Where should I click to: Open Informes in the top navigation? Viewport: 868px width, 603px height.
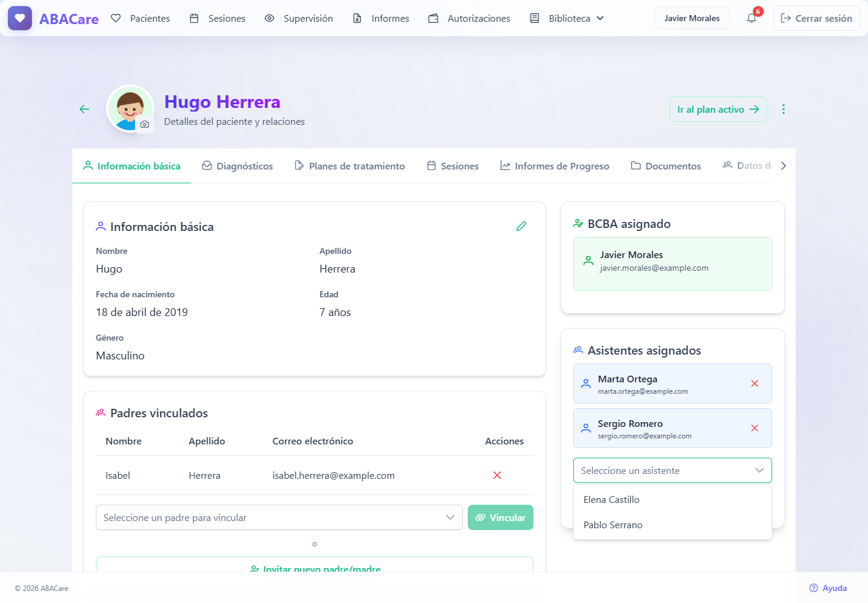pyautogui.click(x=381, y=18)
